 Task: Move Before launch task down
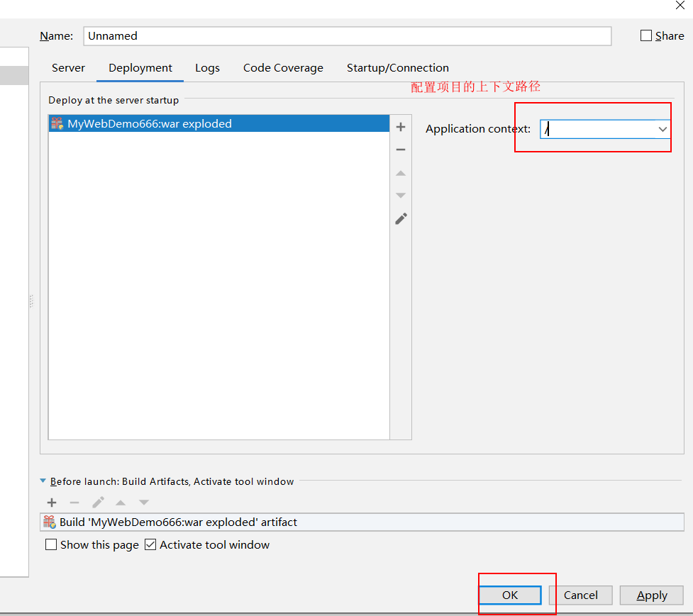pyautogui.click(x=144, y=503)
